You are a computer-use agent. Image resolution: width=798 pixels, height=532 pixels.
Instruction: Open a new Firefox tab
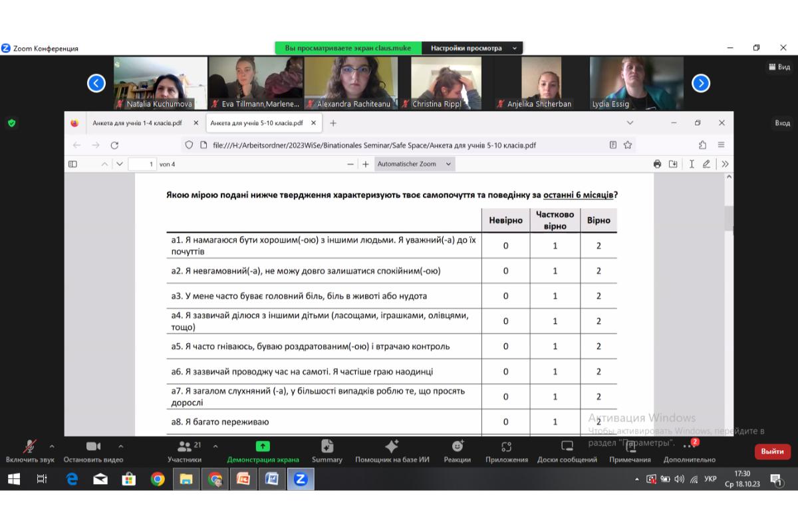pyautogui.click(x=333, y=123)
